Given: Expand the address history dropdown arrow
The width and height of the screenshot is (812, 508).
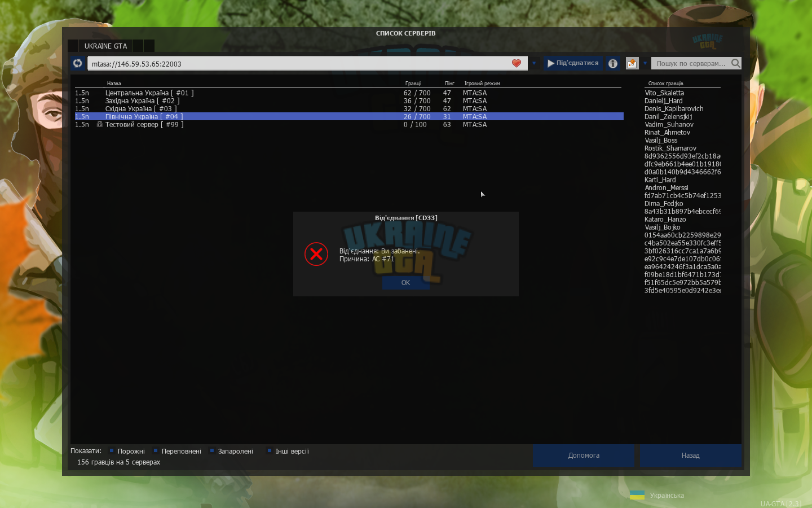Looking at the screenshot, I should [534, 63].
